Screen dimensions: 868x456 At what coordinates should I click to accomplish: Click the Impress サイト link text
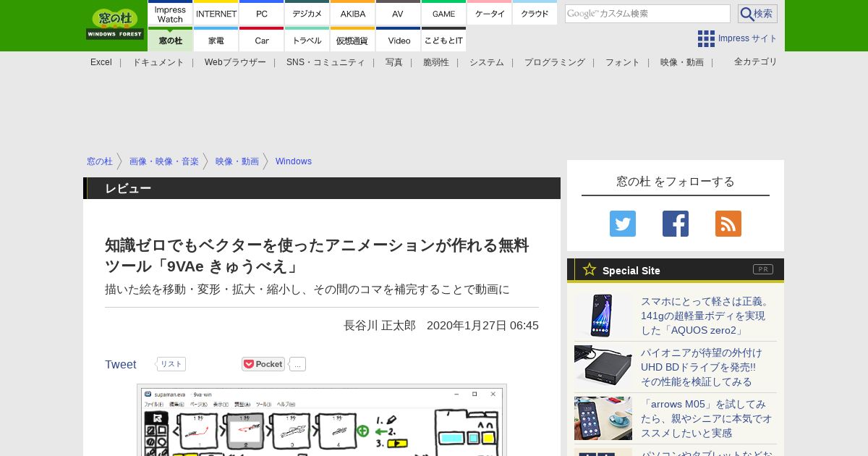748,38
